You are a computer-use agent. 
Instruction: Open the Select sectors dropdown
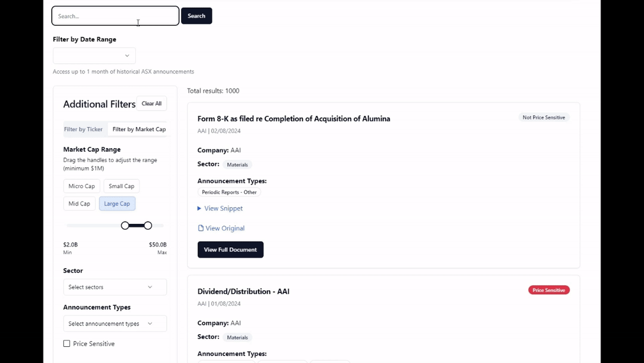pos(114,287)
